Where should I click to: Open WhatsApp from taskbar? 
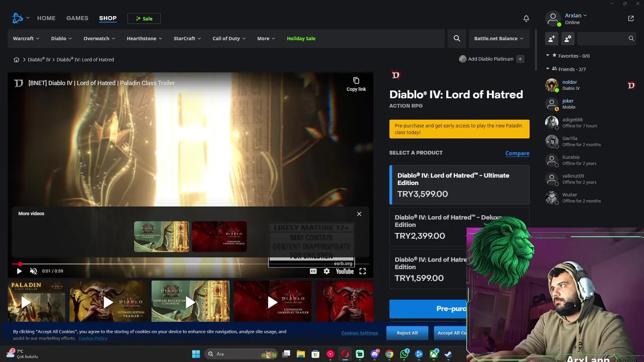click(x=404, y=354)
